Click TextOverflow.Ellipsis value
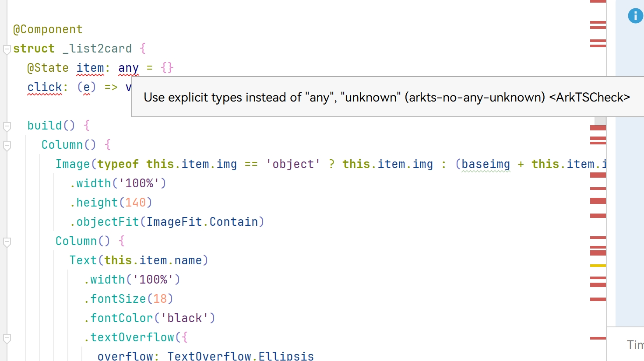Screen dimensions: 644x361 pos(241,356)
